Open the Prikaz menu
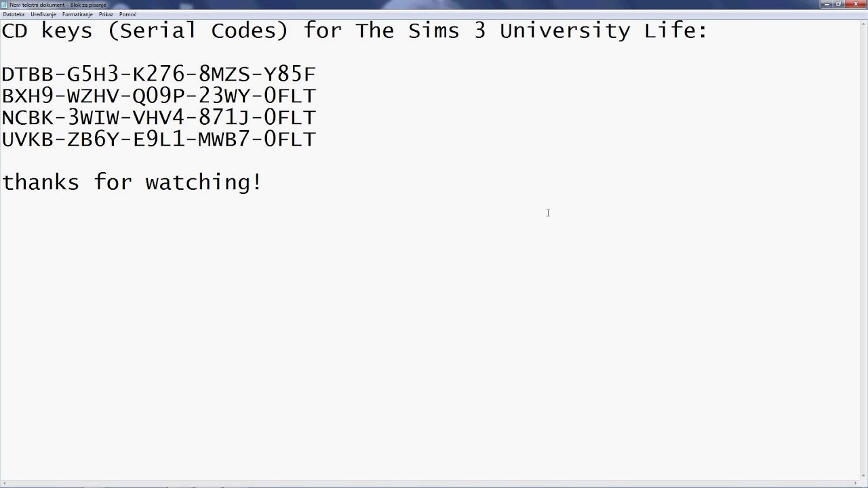 pyautogui.click(x=106, y=14)
